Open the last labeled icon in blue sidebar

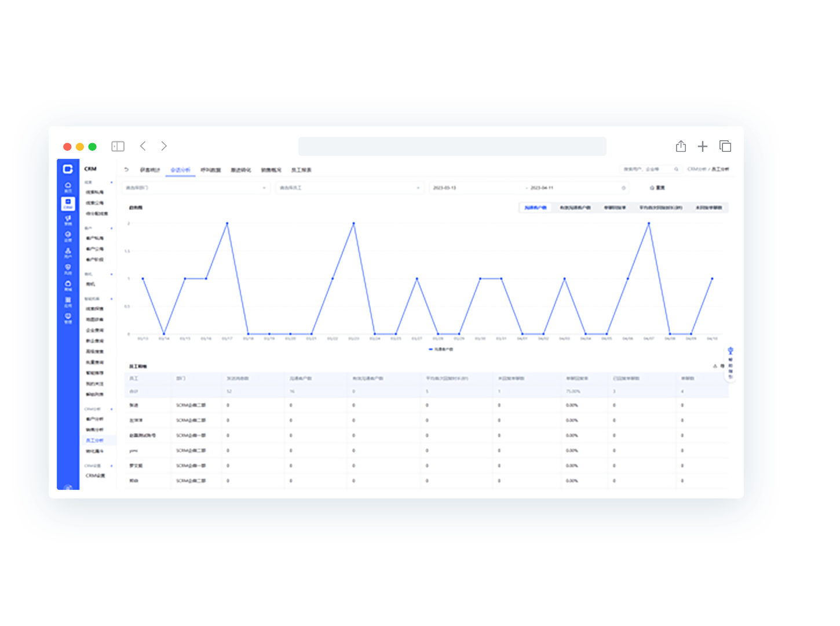point(68,318)
